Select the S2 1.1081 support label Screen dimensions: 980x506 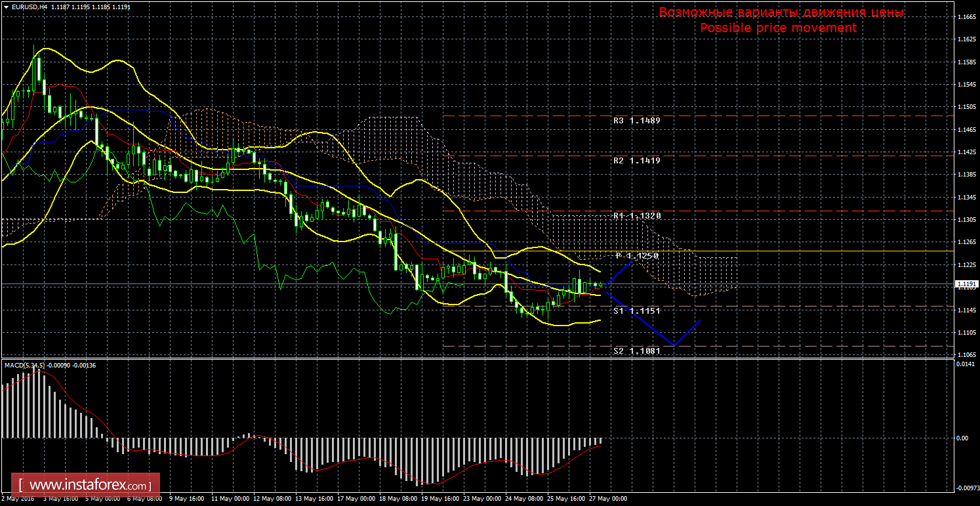636,351
